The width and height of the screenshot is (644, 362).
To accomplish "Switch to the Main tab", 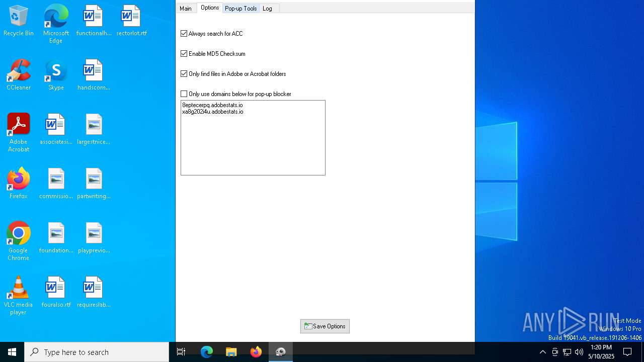I will pyautogui.click(x=186, y=9).
